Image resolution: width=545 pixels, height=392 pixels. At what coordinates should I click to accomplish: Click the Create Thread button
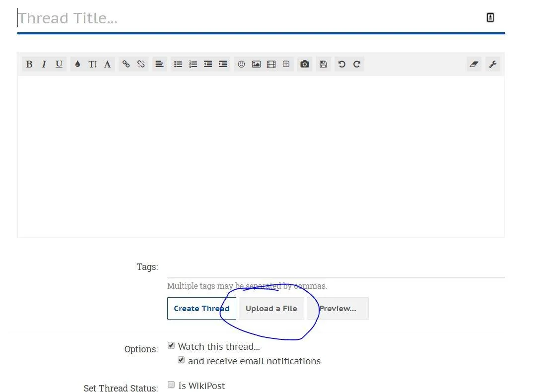click(202, 308)
